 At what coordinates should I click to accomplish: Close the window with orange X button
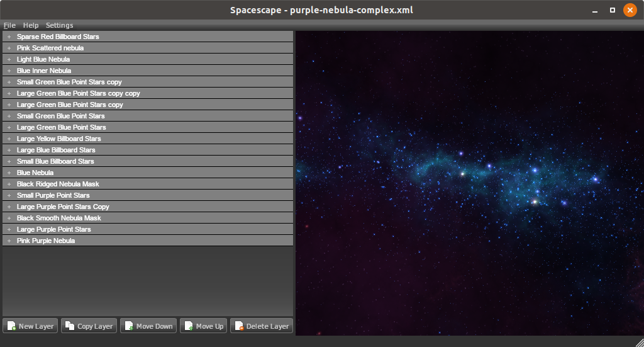(630, 10)
